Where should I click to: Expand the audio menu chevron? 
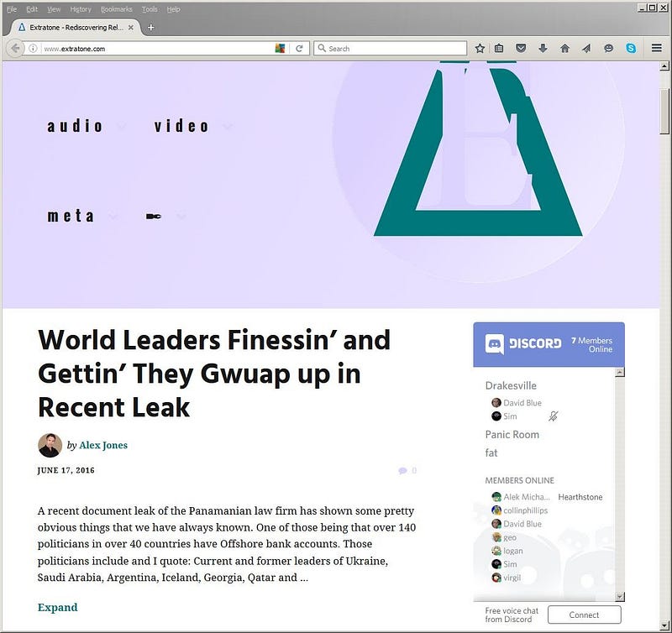121,126
